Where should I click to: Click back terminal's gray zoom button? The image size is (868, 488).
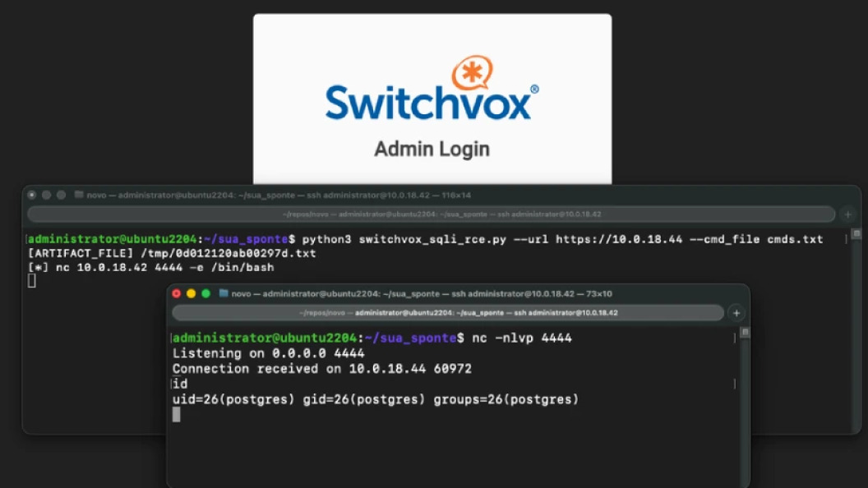[x=62, y=196]
